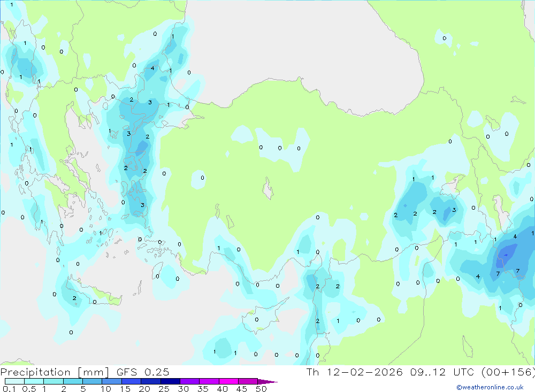Click the legend label '45'
This screenshot has width=535, height=392.
[x=242, y=389]
